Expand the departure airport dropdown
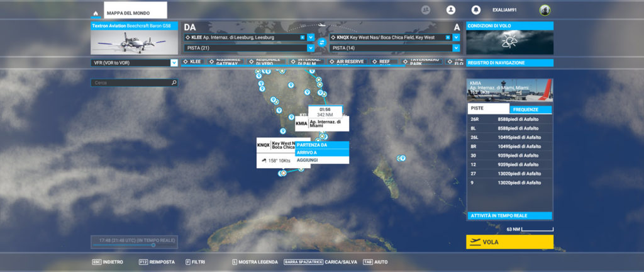The width and height of the screenshot is (644, 272). click(x=311, y=37)
